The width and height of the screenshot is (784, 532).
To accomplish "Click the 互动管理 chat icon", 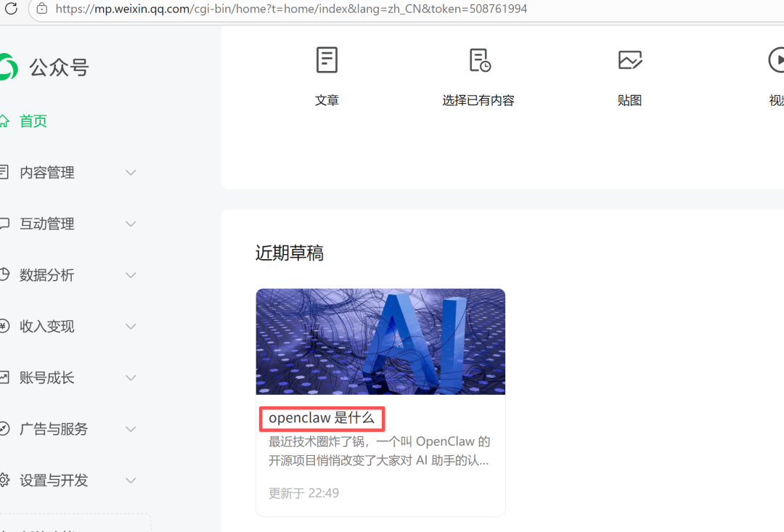I will [4, 224].
